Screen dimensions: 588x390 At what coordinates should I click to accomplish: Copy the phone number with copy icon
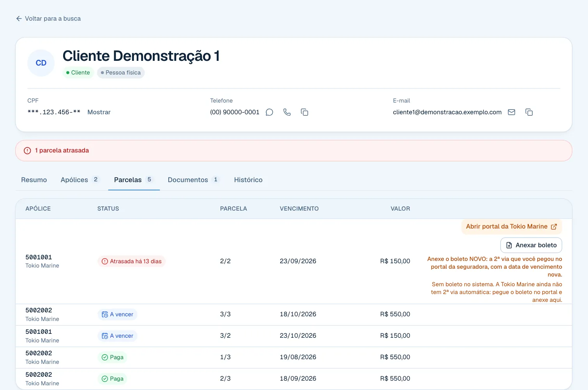(305, 112)
